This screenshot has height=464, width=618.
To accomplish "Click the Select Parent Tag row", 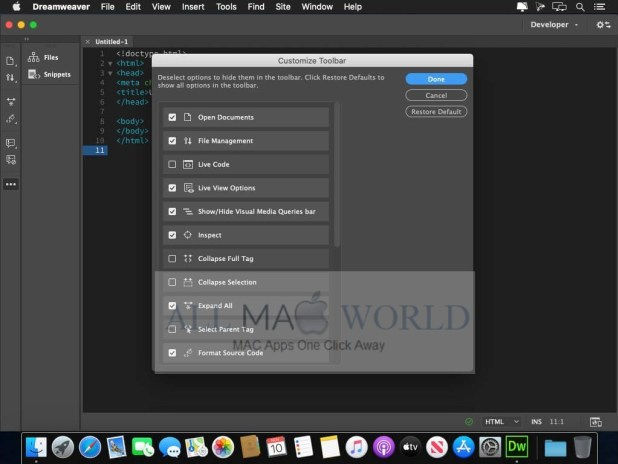I will pos(246,329).
